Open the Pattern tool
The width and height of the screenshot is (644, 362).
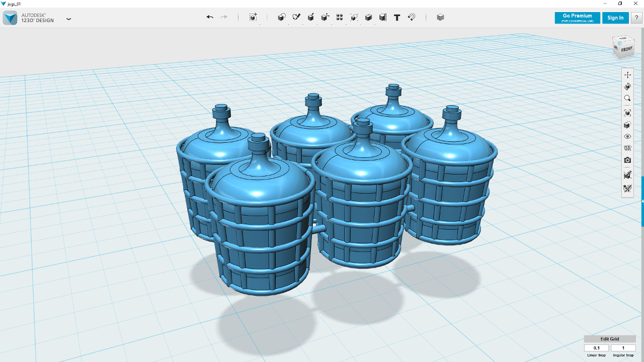coord(340,17)
